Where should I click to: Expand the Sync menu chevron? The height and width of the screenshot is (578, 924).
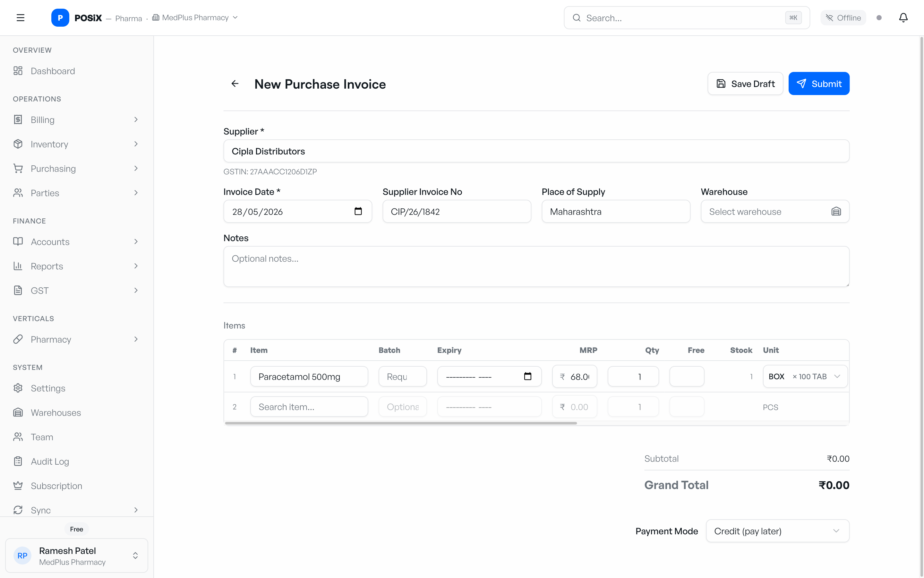[136, 510]
